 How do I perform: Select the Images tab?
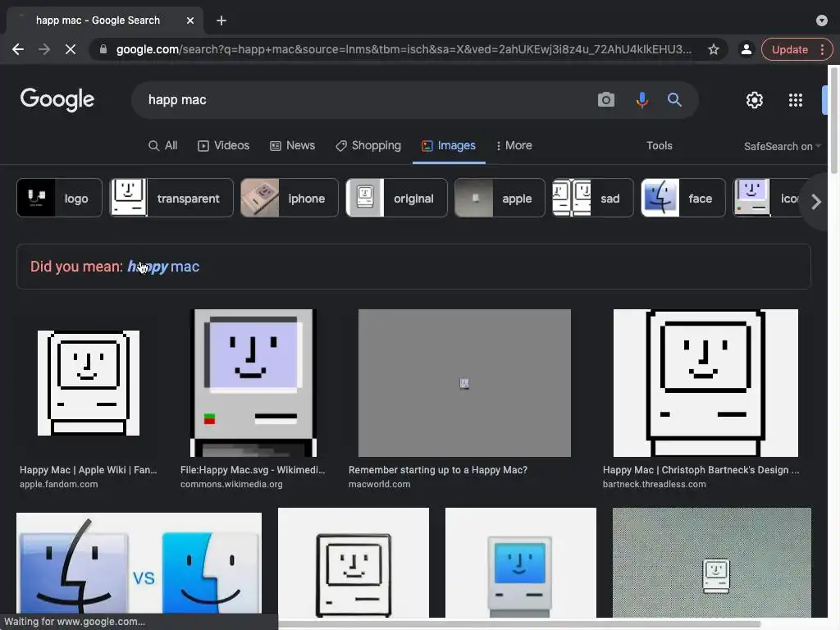click(449, 146)
